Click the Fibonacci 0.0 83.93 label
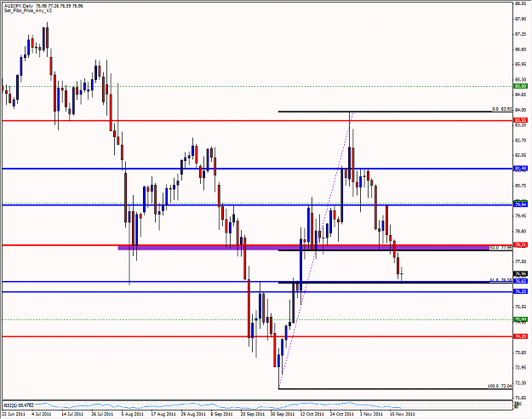The height and width of the screenshot is (419, 532). (x=502, y=109)
